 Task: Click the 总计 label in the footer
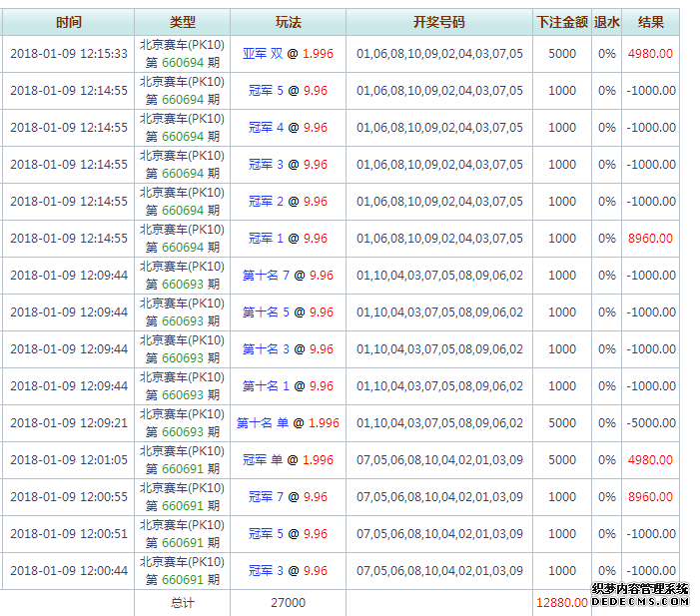click(x=182, y=603)
